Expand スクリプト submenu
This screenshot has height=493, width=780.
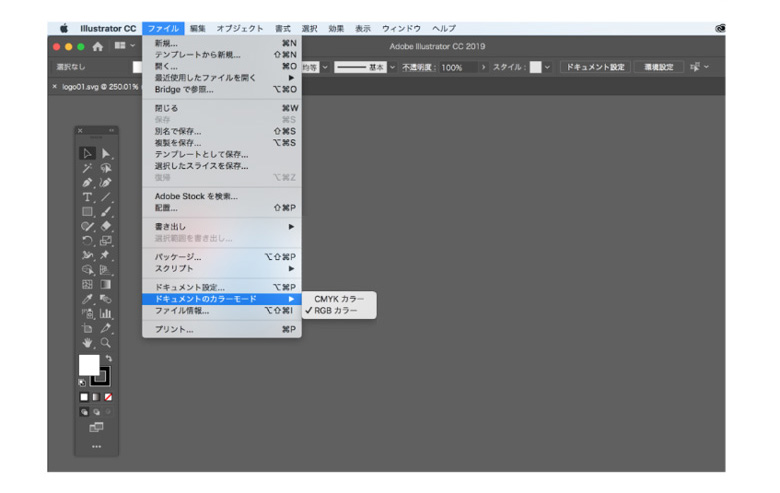coord(222,269)
